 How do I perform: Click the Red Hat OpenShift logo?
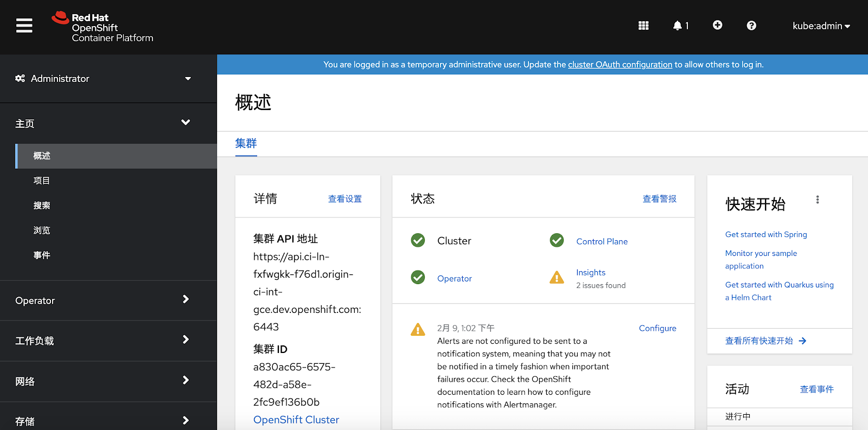click(103, 27)
